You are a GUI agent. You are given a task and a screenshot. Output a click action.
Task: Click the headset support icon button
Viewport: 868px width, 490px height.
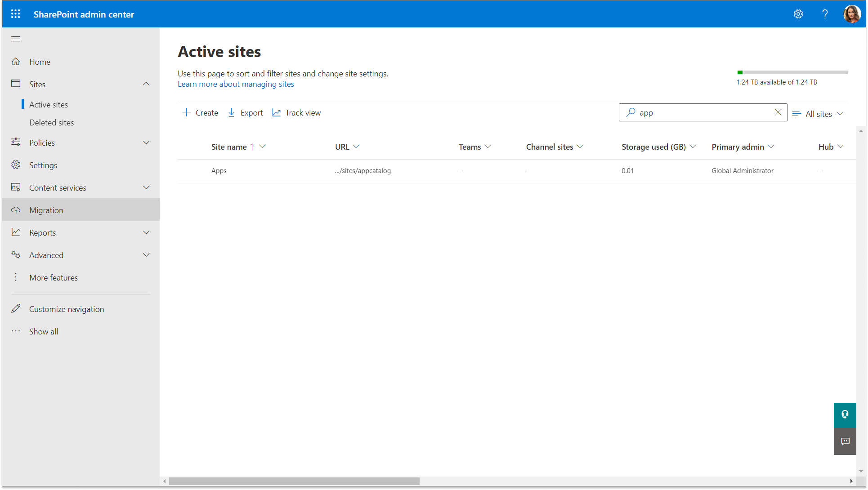(845, 414)
